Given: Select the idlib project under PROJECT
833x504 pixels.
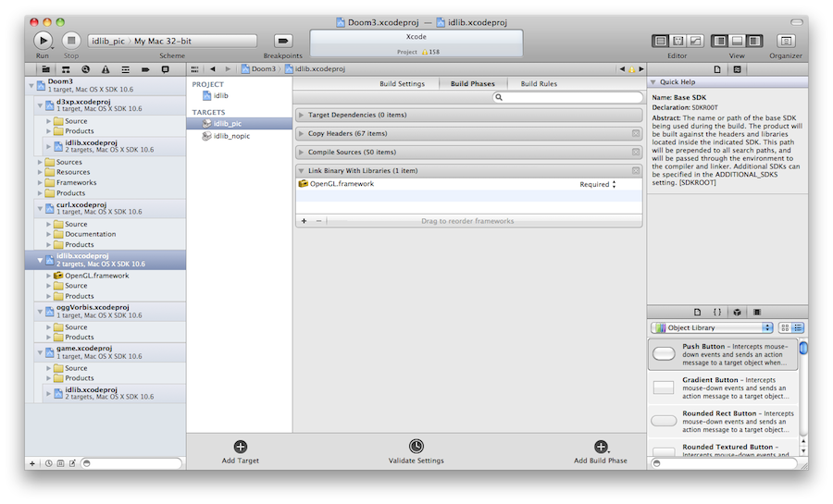Looking at the screenshot, I should pos(216,96).
